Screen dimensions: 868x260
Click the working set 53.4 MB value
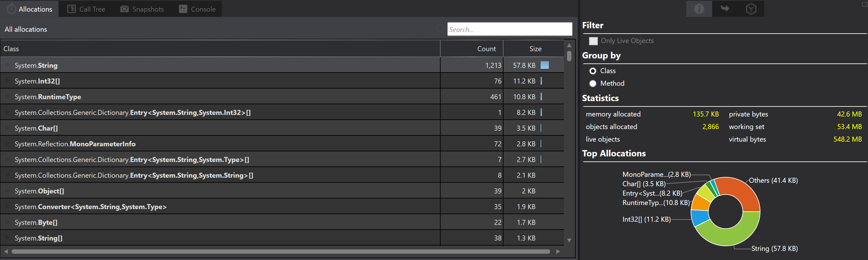tap(849, 127)
